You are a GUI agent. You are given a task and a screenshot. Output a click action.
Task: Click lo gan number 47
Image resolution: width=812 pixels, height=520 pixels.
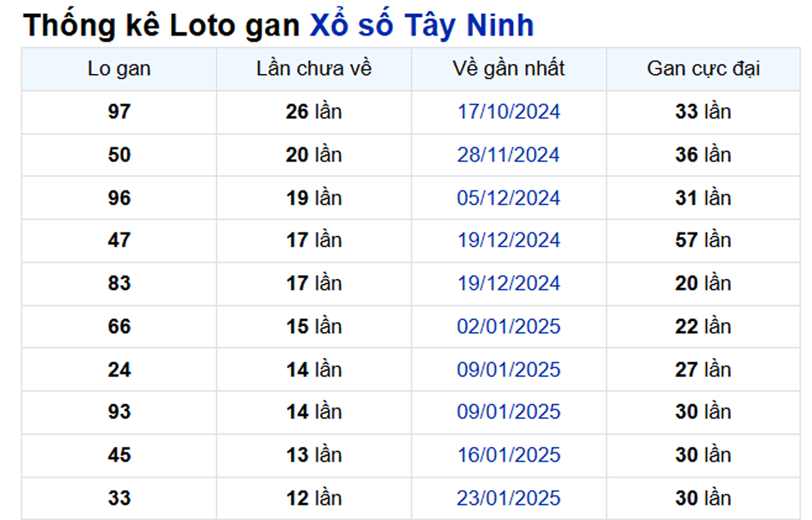tap(119, 240)
